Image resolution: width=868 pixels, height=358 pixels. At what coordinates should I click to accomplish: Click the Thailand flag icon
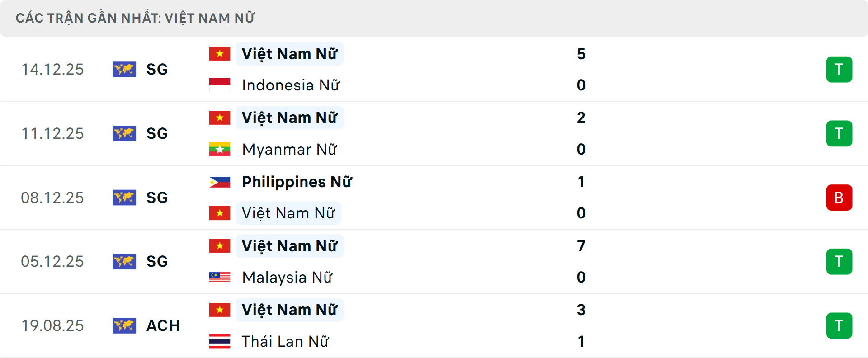tap(220, 341)
